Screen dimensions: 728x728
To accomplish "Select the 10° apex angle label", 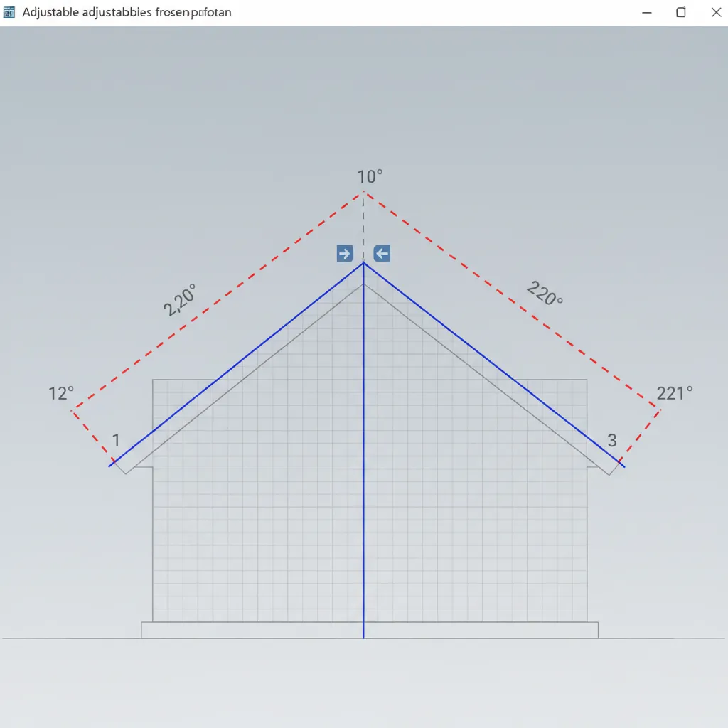I will tap(368, 176).
